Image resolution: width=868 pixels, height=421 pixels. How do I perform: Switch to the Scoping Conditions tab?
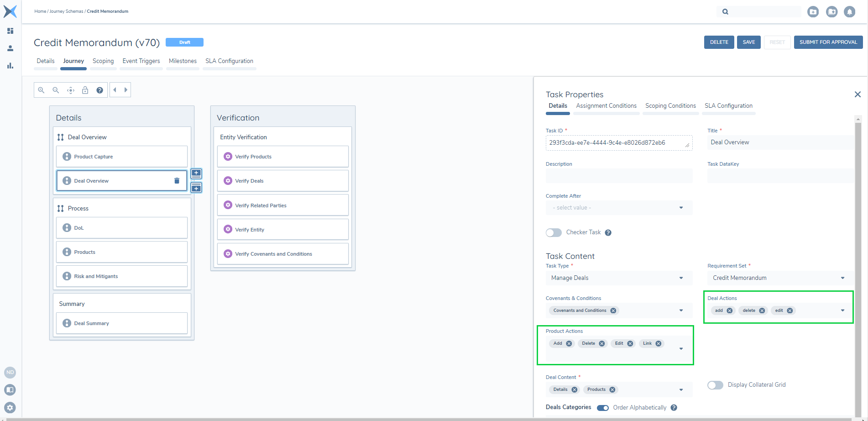point(670,106)
